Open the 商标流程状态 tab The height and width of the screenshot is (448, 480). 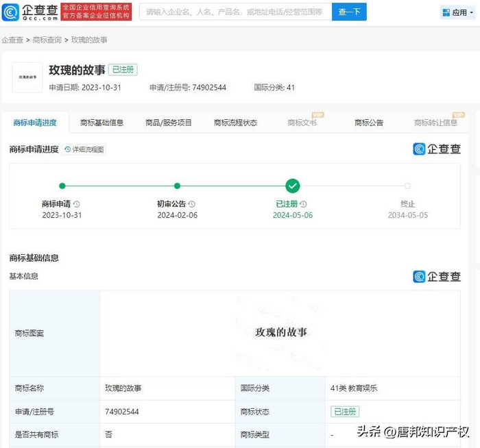click(x=235, y=123)
